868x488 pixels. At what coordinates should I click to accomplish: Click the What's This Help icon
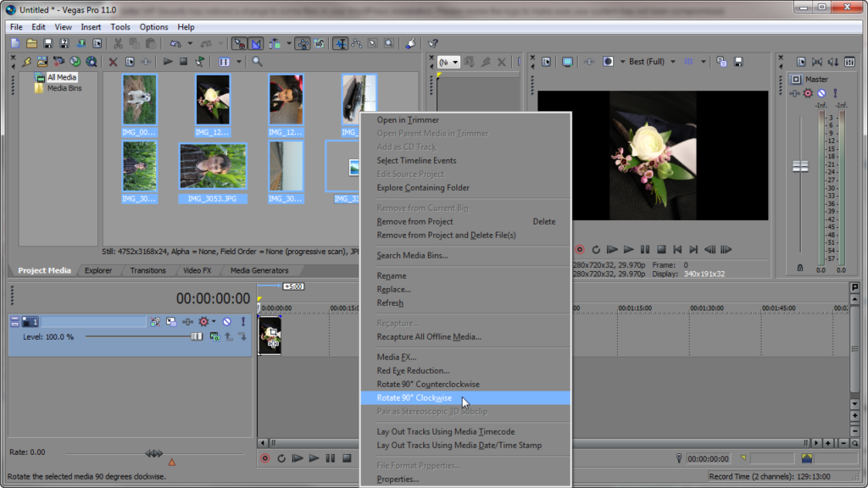[x=433, y=43]
